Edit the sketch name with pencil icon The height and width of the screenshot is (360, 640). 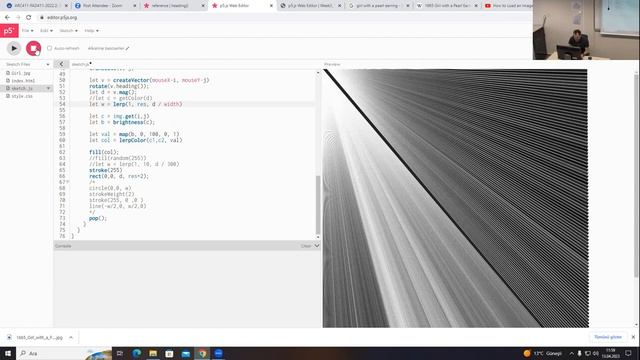[127, 48]
